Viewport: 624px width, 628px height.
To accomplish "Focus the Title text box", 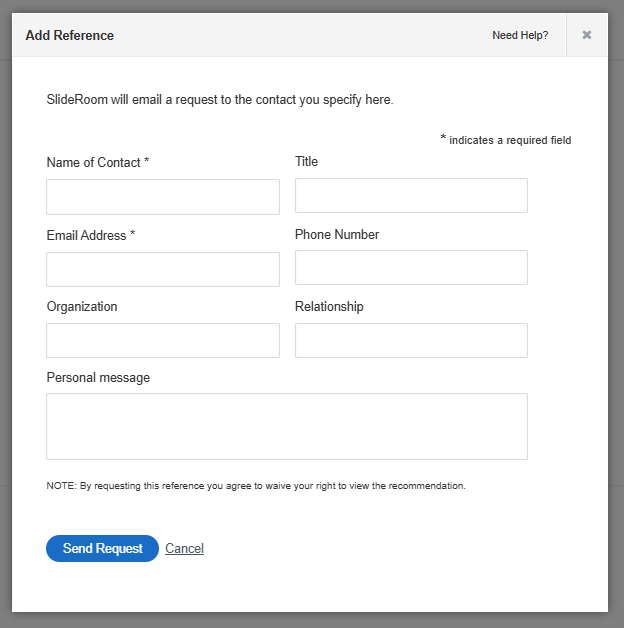I will [411, 196].
